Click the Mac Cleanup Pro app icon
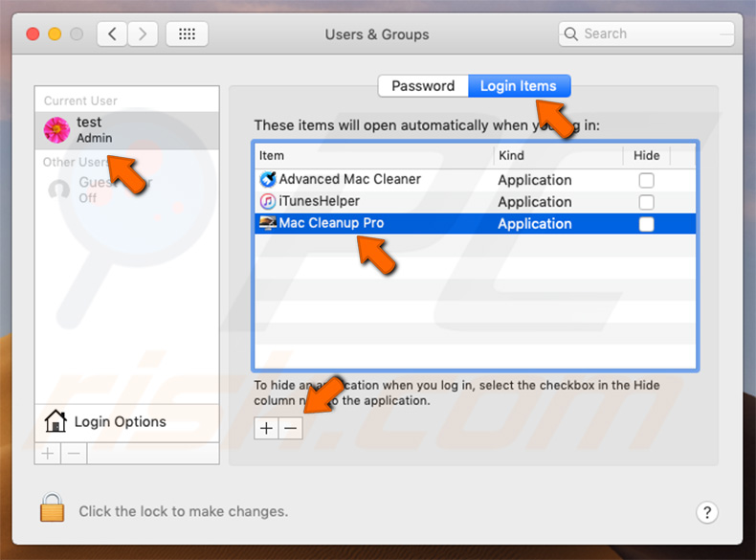 [x=268, y=223]
